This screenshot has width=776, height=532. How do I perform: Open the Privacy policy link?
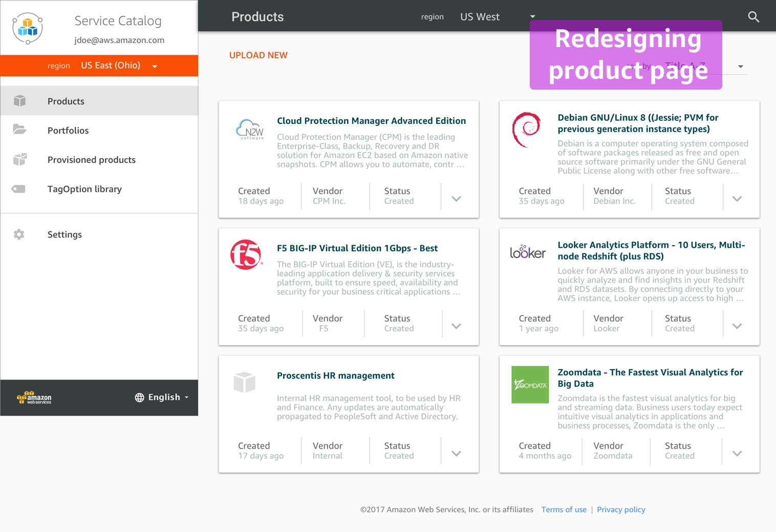coord(621,509)
